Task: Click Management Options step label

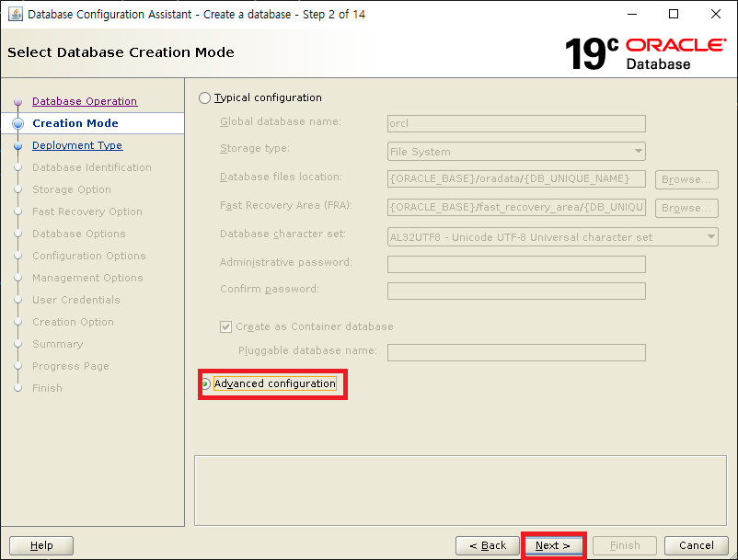Action: click(87, 278)
